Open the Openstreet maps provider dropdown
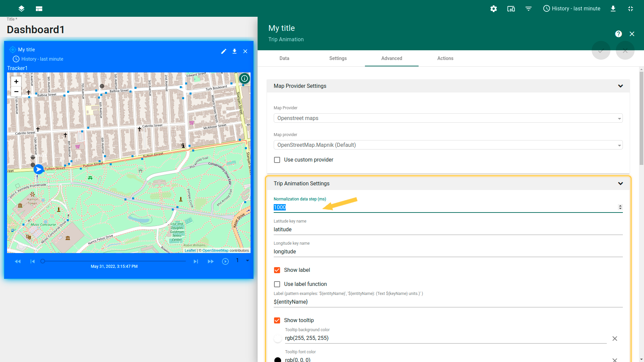Screen dimensions: 644x362 tap(448, 118)
